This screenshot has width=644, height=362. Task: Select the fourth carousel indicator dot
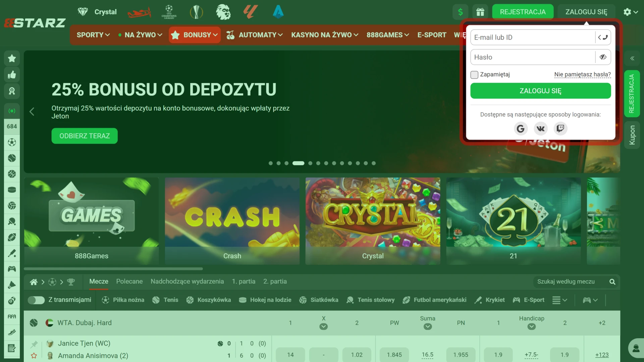pyautogui.click(x=298, y=163)
